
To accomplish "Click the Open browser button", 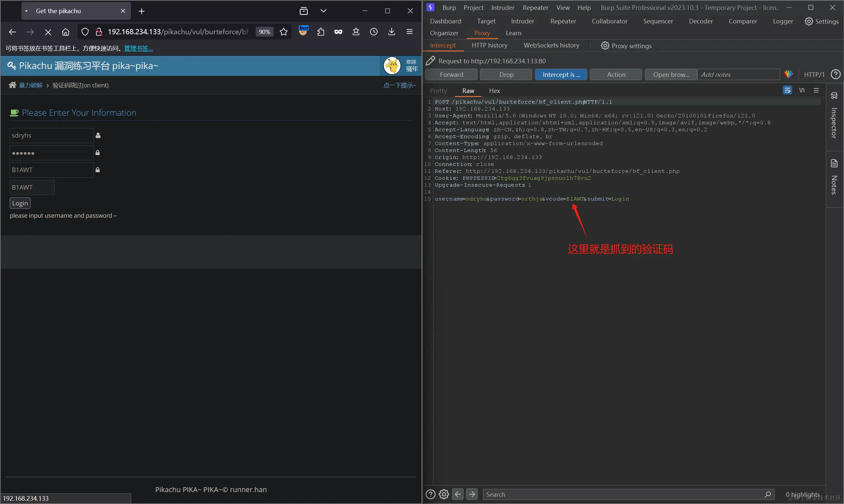I will click(x=671, y=74).
